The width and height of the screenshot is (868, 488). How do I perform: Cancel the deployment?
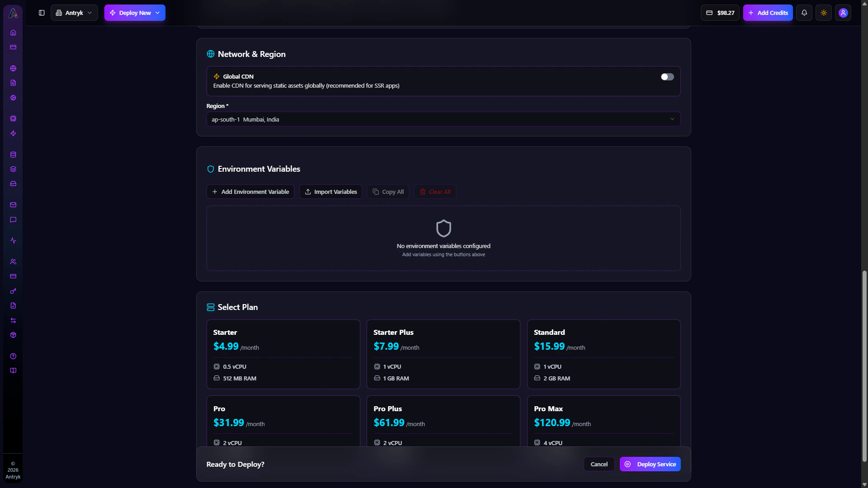[599, 464]
